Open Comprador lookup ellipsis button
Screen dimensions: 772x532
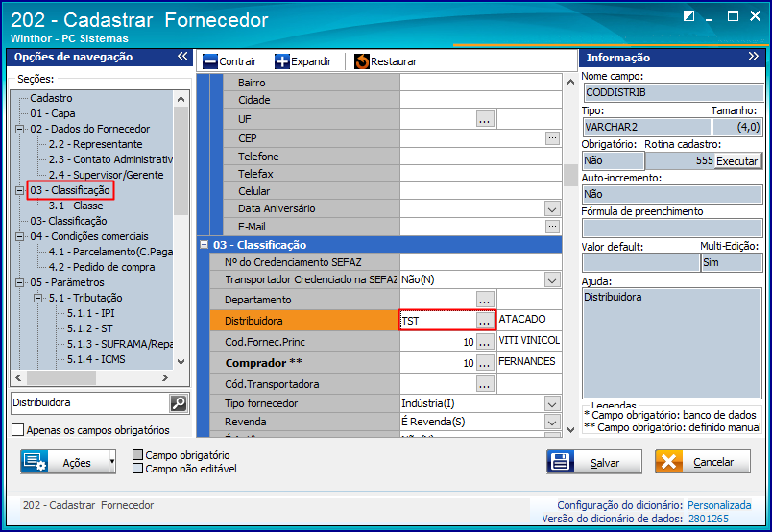[485, 363]
